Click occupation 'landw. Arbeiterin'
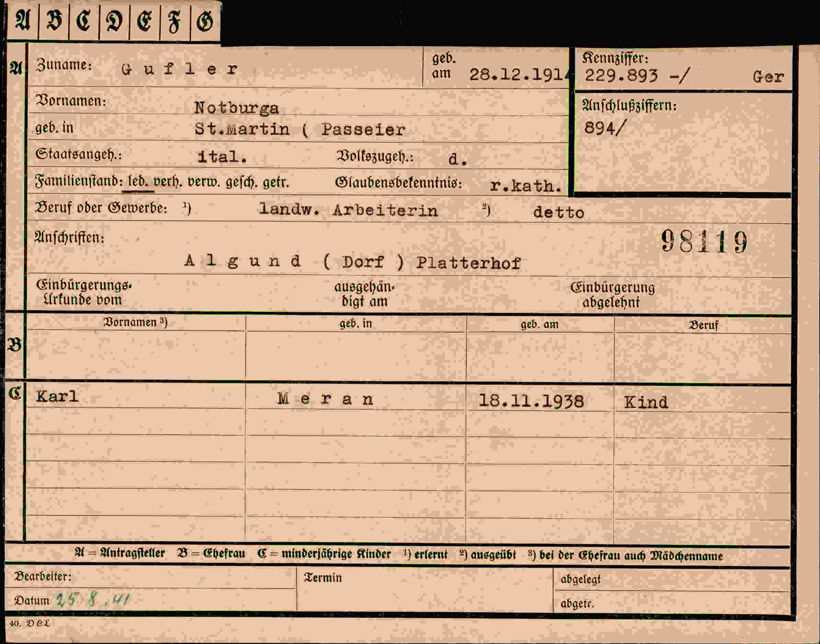 point(348,210)
